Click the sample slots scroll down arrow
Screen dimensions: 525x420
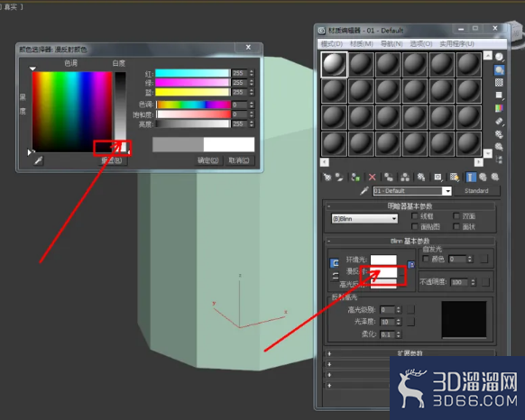[488, 153]
